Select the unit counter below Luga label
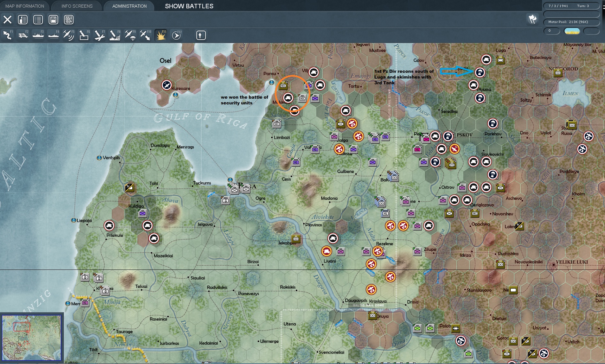The height and width of the screenshot is (364, 605). [500, 60]
